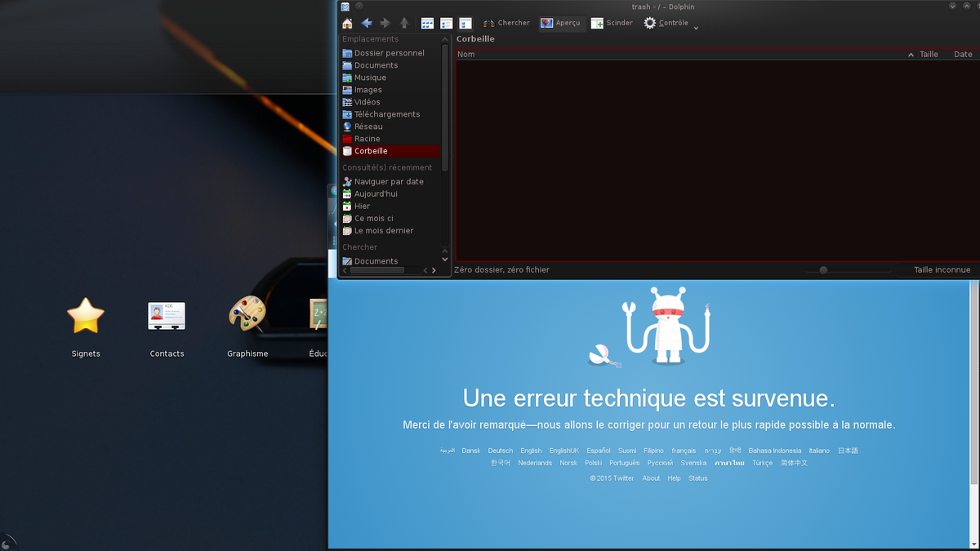The image size is (980, 551).
Task: Click places panel vertical scrollbar
Action: (x=445, y=107)
